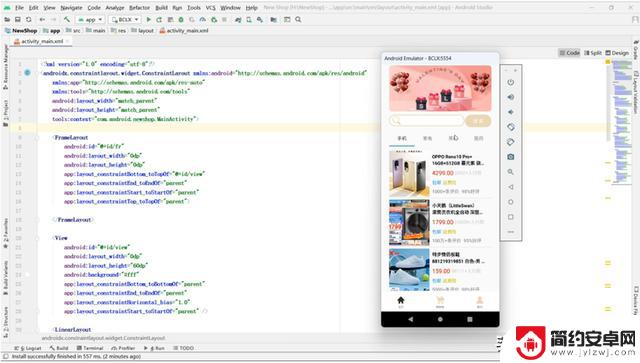Open the VCS menu
This screenshot has width=640, height=363.
click(211, 8)
